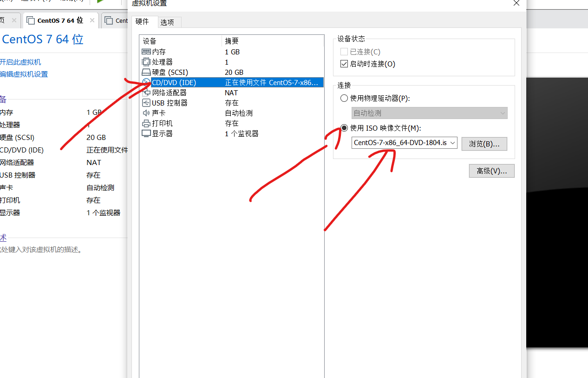The width and height of the screenshot is (588, 378).
Task: Select 使用物理驱动器(P) radio button
Action: coord(344,98)
